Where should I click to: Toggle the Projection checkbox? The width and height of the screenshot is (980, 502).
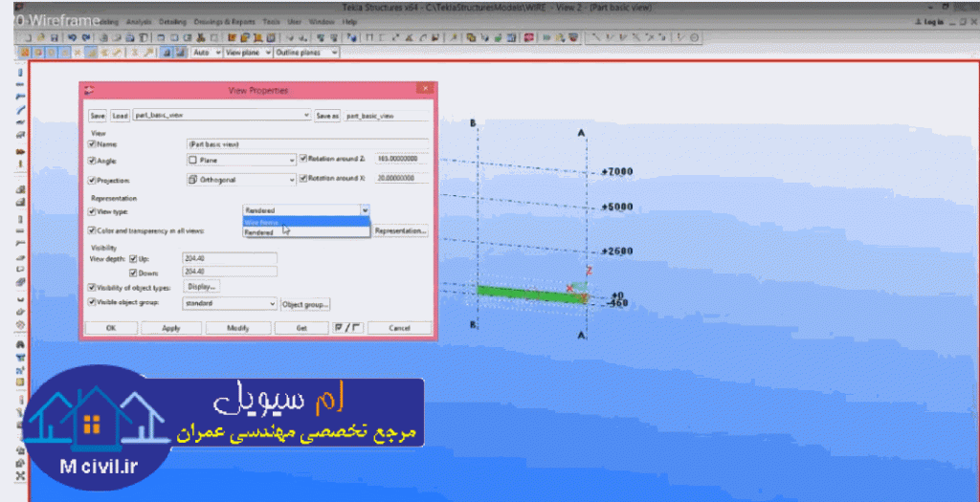tap(93, 179)
